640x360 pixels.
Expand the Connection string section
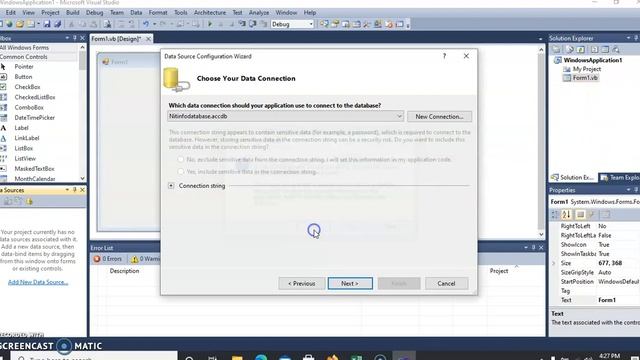coord(171,186)
